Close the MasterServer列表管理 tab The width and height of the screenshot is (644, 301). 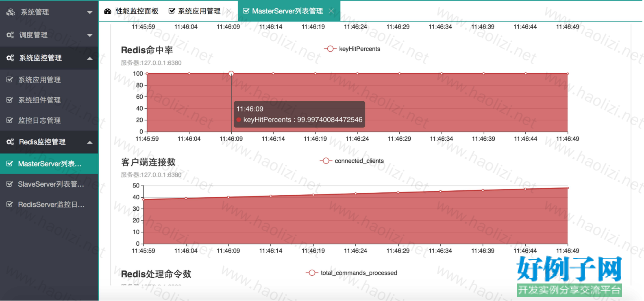click(331, 11)
